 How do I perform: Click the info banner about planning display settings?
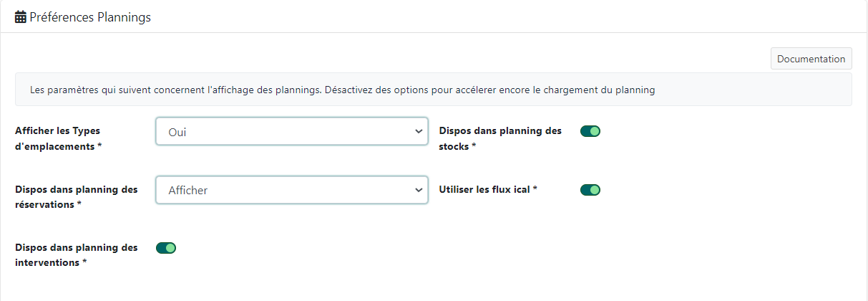(433, 90)
